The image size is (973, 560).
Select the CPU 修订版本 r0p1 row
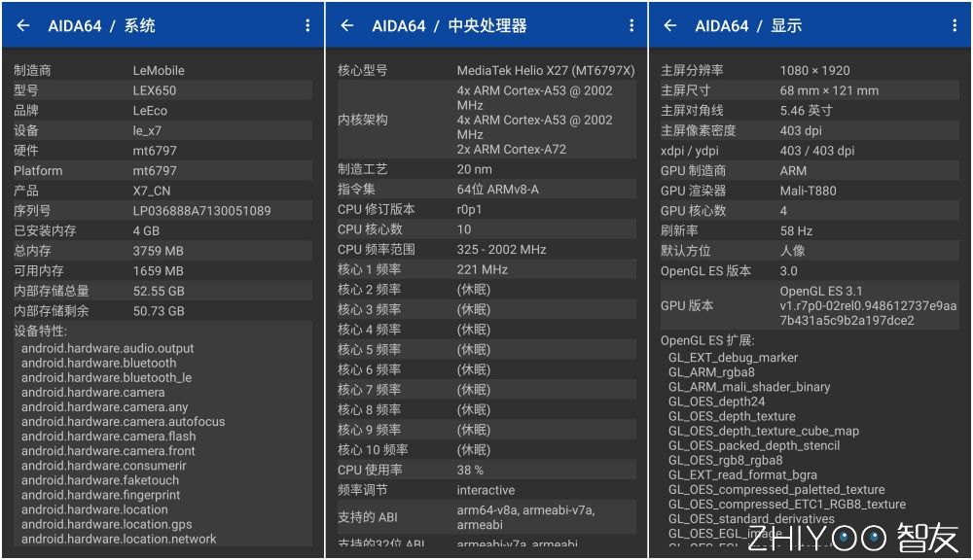click(486, 209)
